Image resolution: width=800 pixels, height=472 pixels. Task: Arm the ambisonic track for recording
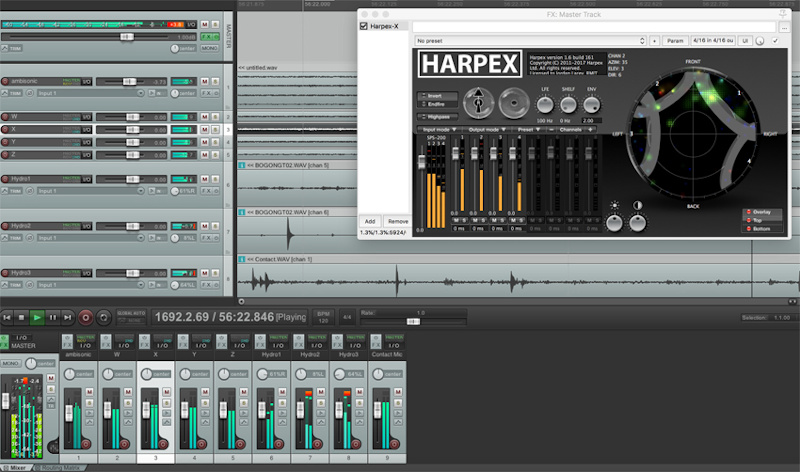pos(5,81)
